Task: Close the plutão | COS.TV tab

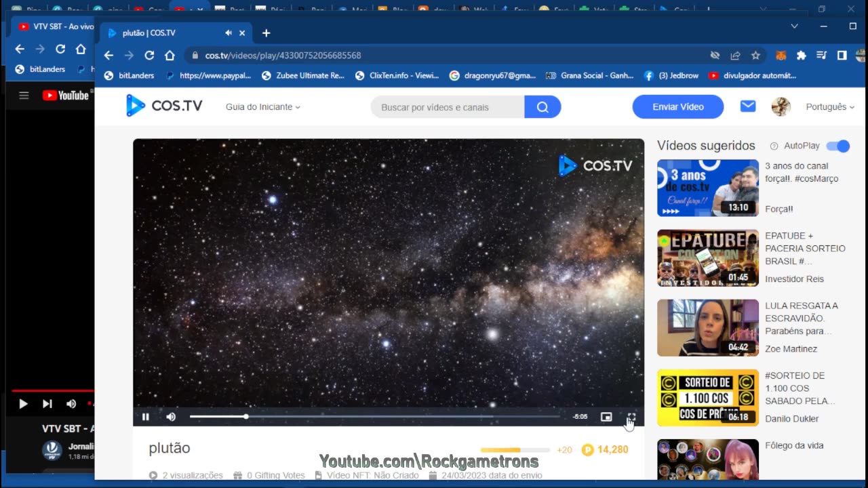Action: 242,33
